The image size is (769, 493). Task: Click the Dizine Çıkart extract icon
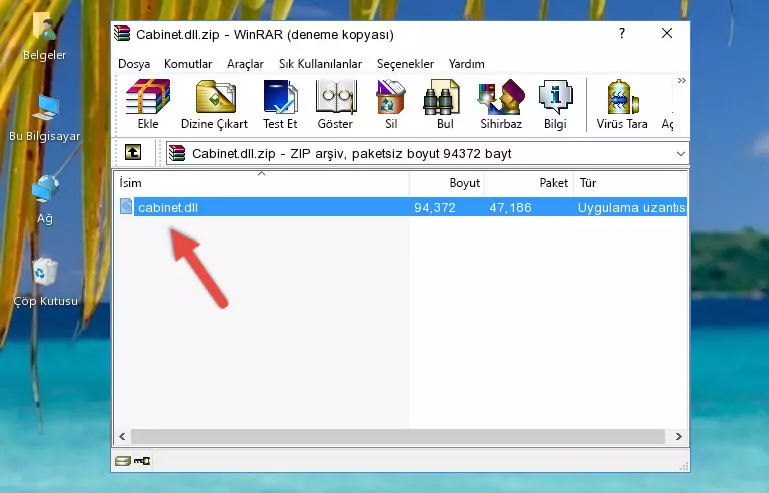(x=214, y=104)
